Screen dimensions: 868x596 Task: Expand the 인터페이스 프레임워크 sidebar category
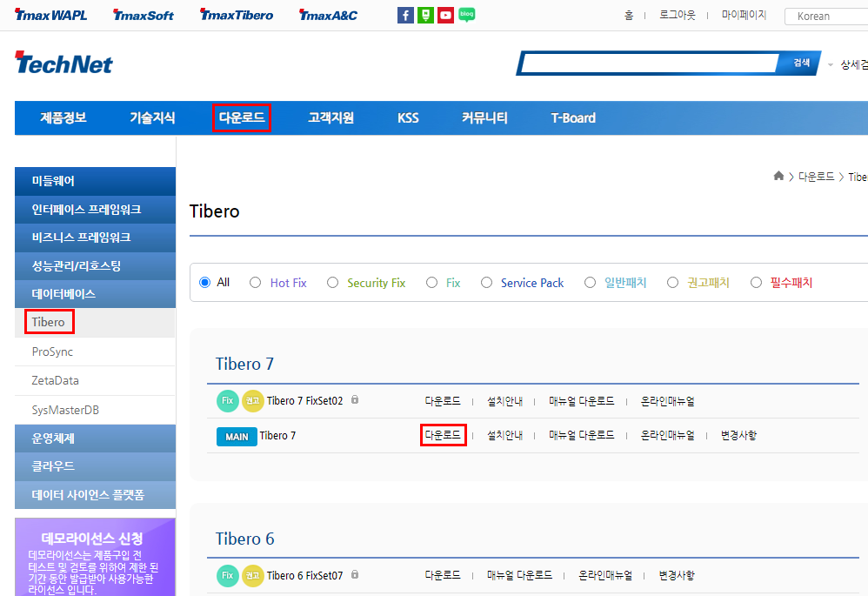coord(95,210)
